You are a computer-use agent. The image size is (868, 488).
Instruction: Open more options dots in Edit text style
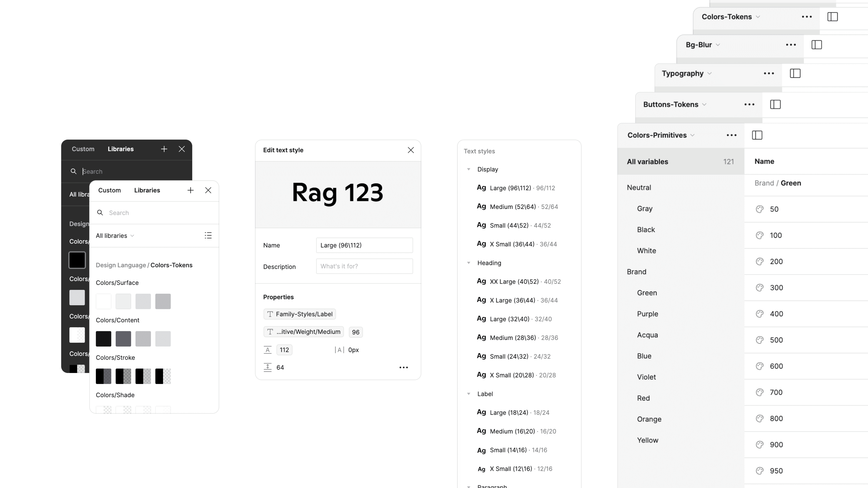click(403, 367)
